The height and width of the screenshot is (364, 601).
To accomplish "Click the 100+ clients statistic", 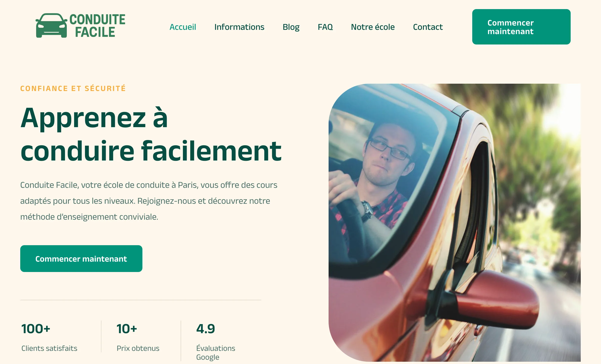I will point(36,329).
